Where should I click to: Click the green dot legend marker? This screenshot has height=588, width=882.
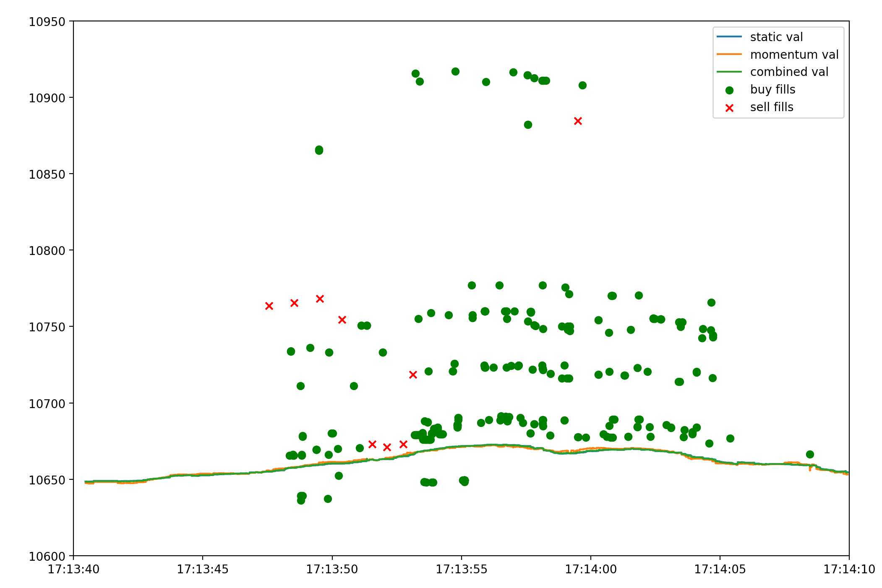pyautogui.click(x=729, y=90)
